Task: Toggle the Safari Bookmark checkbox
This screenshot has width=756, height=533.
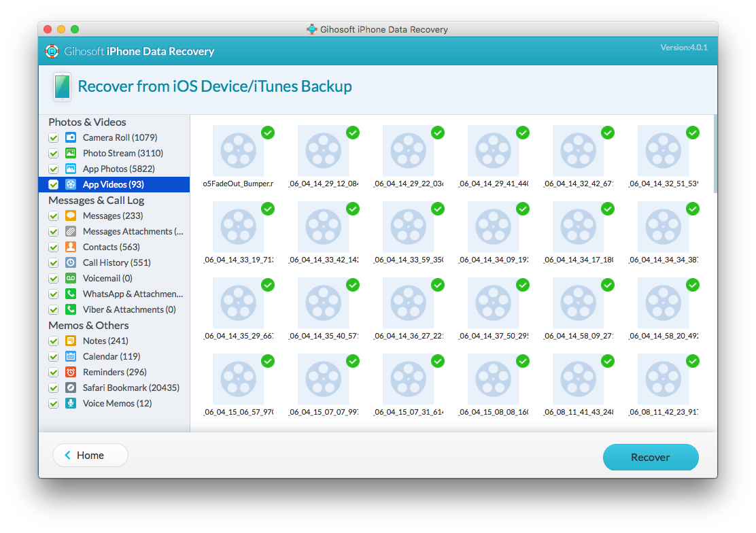Action: [x=54, y=388]
